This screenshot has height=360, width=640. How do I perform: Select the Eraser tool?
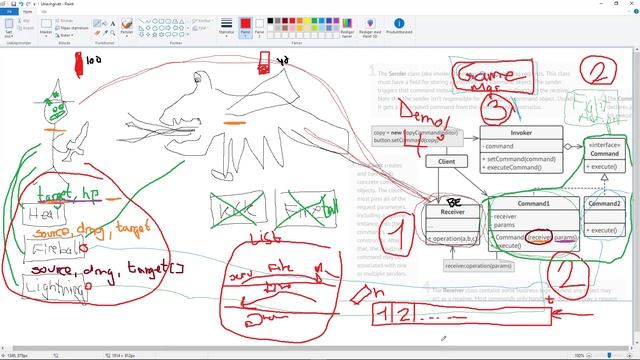pyautogui.click(x=97, y=33)
